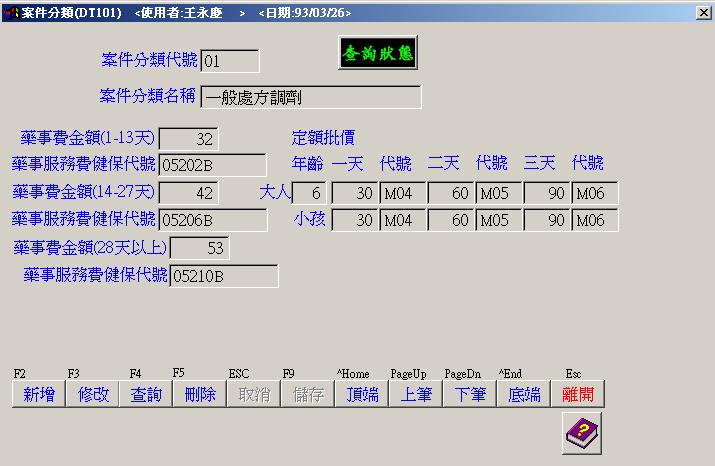Screen dimensions: 715x466
Task: Click the adult age field showing 6
Action: (x=309, y=193)
